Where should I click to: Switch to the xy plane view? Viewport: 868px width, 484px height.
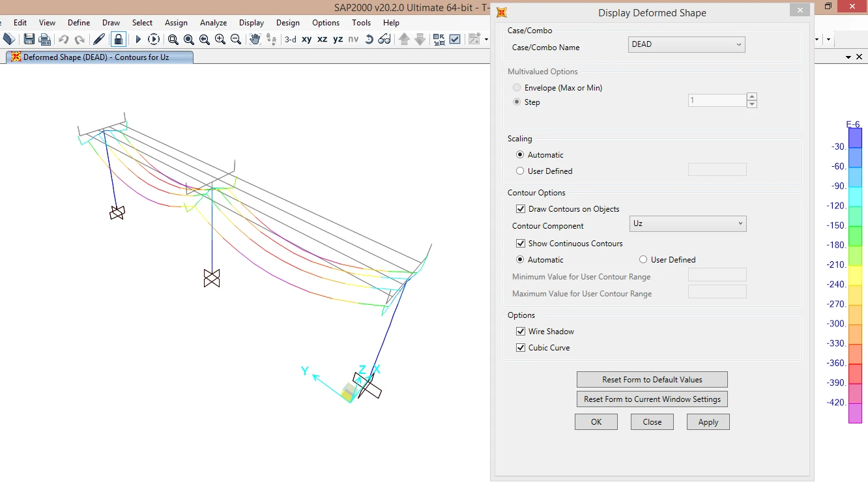pyautogui.click(x=307, y=39)
